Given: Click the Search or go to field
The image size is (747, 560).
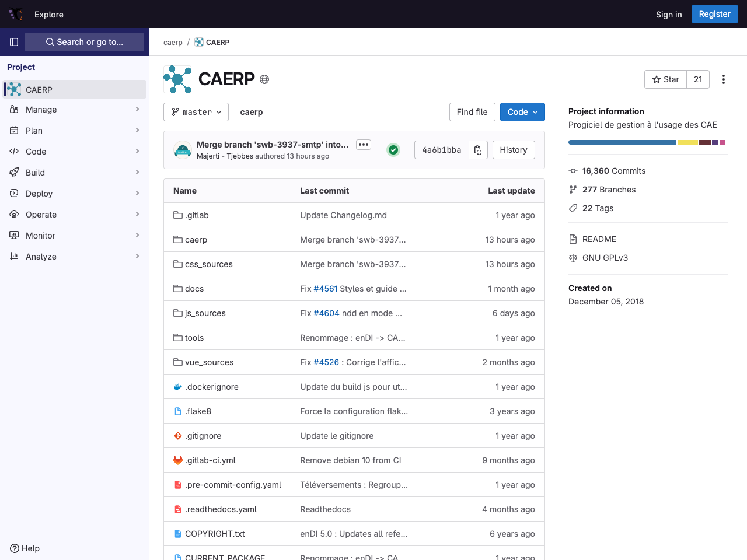Looking at the screenshot, I should point(84,42).
